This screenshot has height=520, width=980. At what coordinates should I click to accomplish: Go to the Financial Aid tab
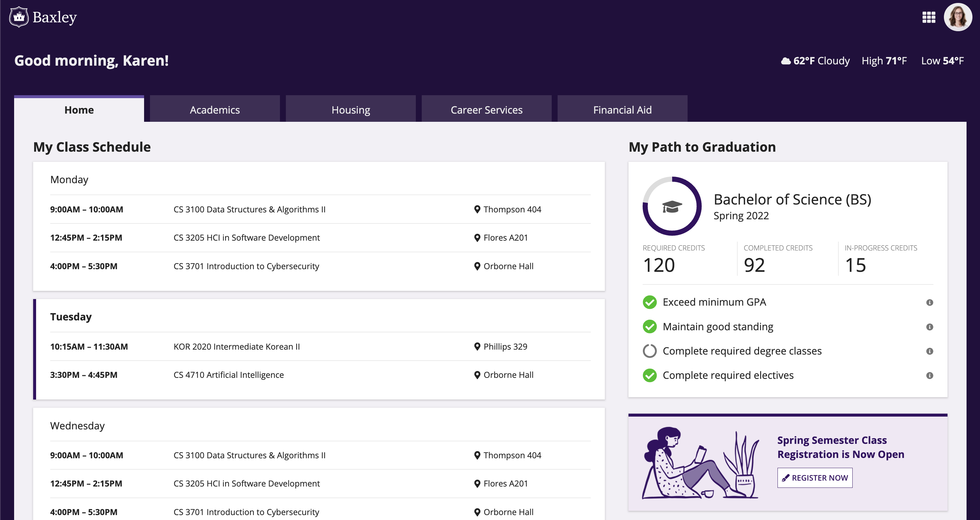pyautogui.click(x=622, y=109)
